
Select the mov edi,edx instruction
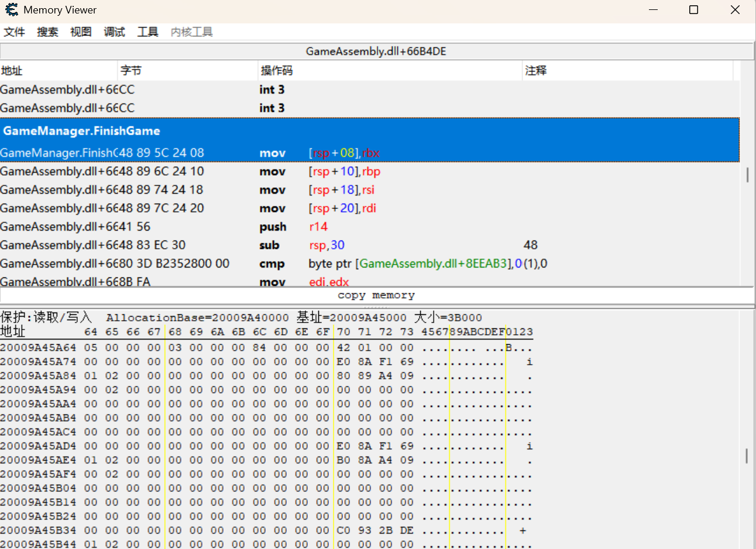(x=370, y=281)
